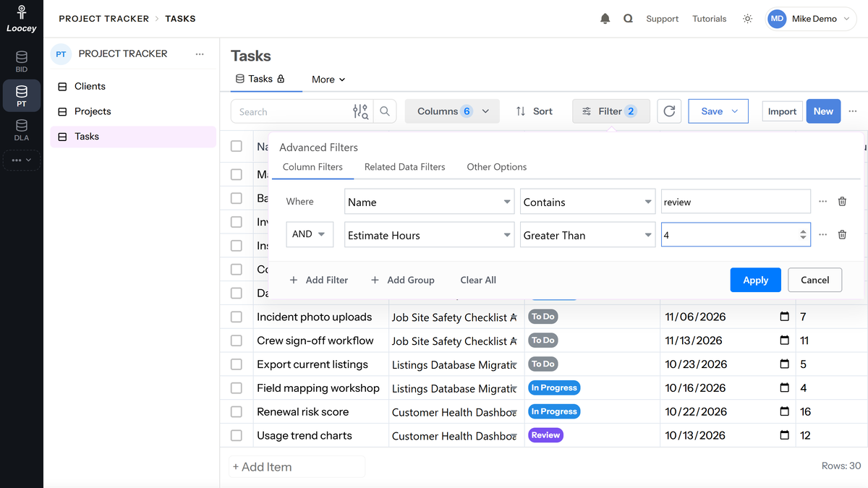Open the date picker for 10/16/2026

tap(784, 388)
